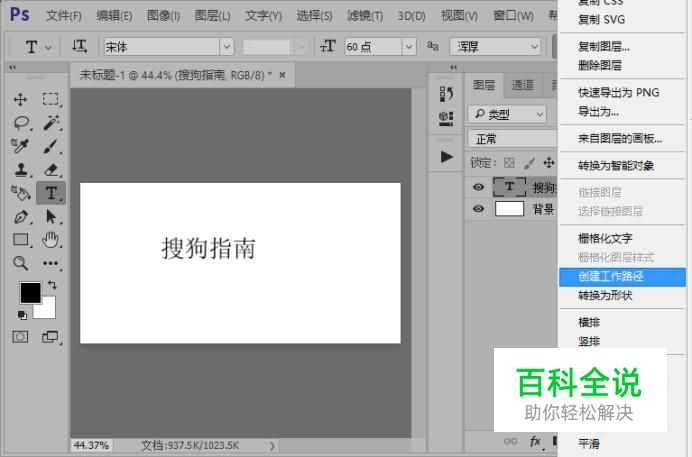Viewport: 692px width, 457px height.
Task: Expand the status bar info arrow
Action: pos(272,446)
